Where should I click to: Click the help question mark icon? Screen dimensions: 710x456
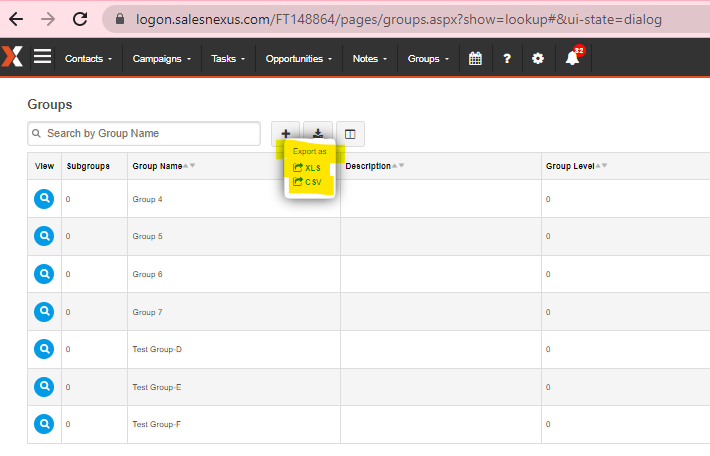pyautogui.click(x=507, y=59)
